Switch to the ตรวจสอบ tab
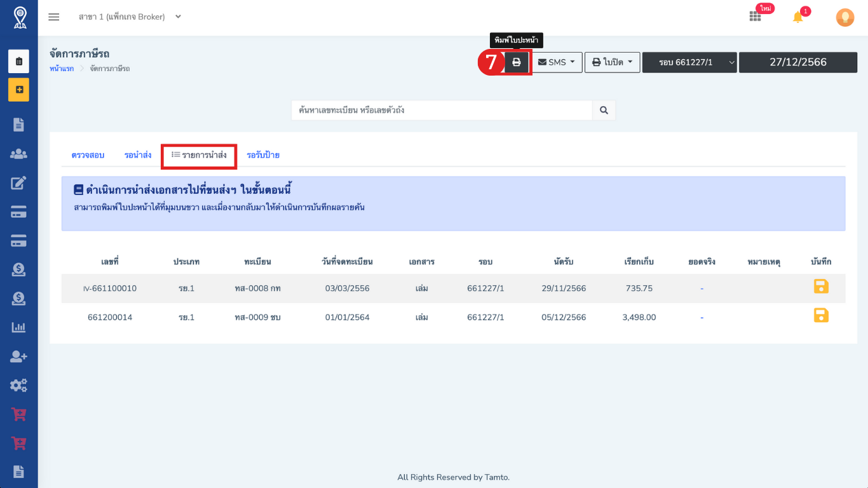The height and width of the screenshot is (488, 868). point(88,155)
